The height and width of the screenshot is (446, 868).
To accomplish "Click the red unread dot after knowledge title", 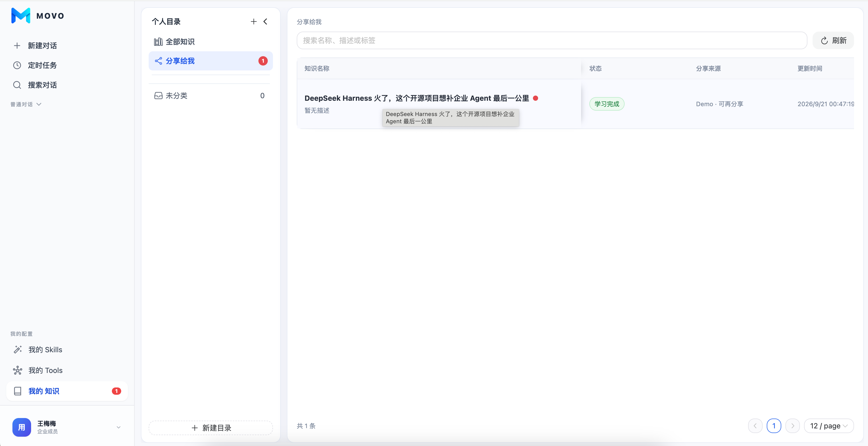I will point(536,98).
